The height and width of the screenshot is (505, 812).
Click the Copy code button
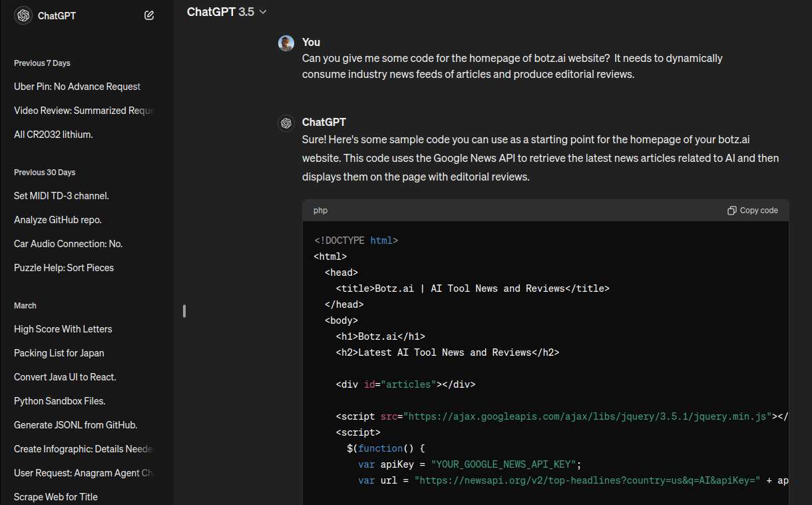tap(753, 211)
